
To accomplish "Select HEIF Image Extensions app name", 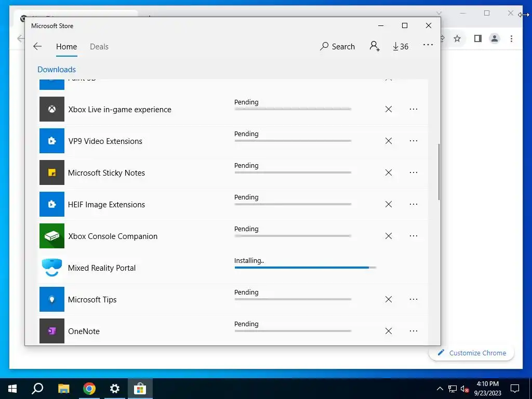I will pyautogui.click(x=106, y=205).
